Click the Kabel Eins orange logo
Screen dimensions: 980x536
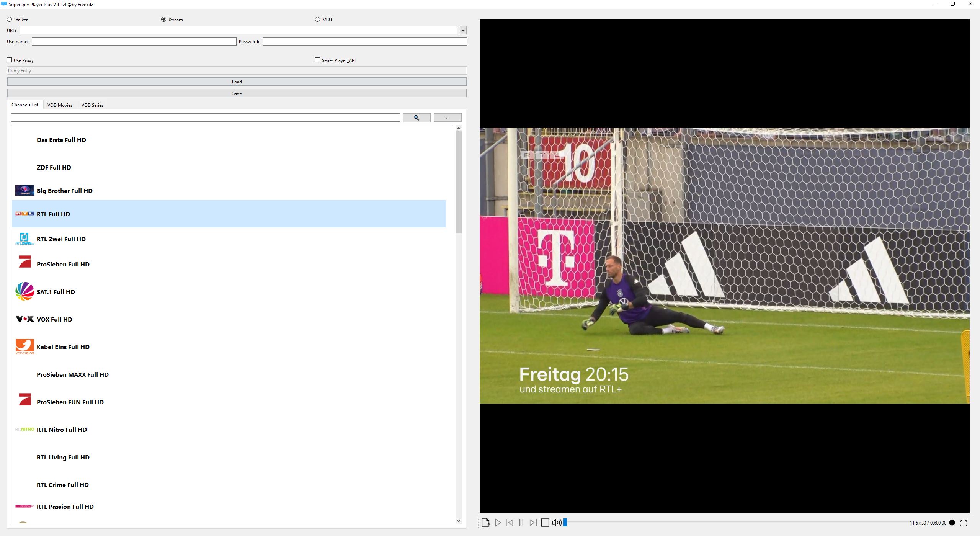click(24, 346)
